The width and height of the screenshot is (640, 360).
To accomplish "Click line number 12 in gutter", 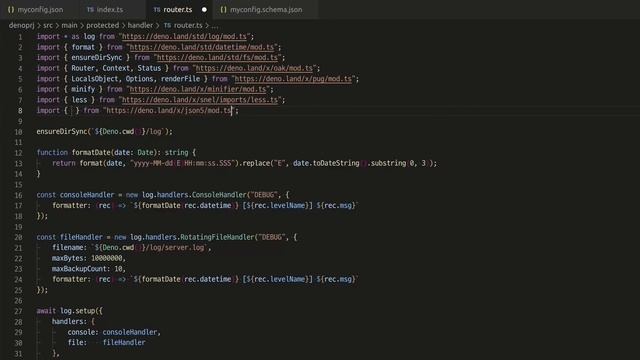I will [18, 153].
